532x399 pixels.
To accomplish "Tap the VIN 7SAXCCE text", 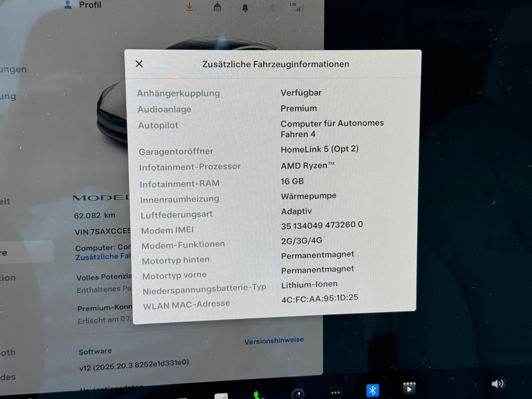I will point(103,231).
